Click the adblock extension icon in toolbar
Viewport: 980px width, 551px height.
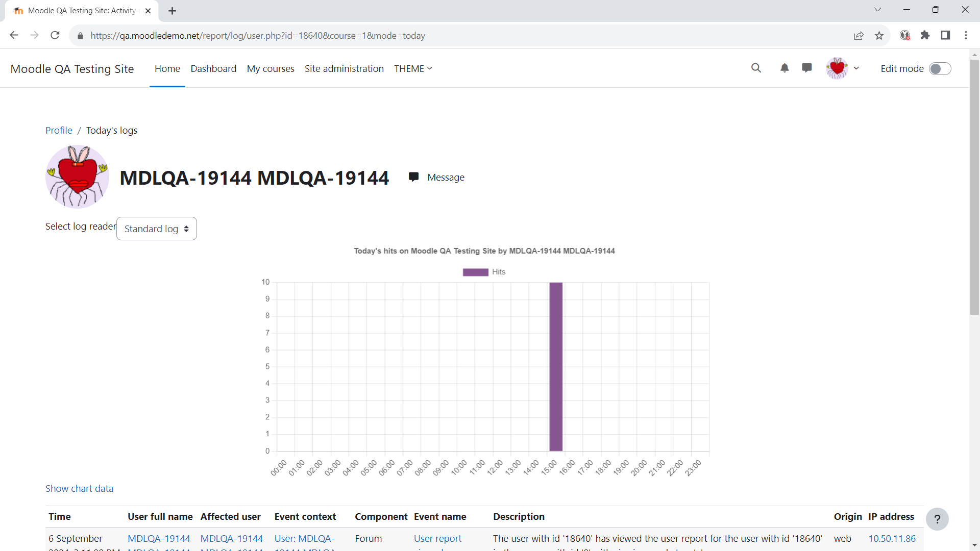click(905, 35)
